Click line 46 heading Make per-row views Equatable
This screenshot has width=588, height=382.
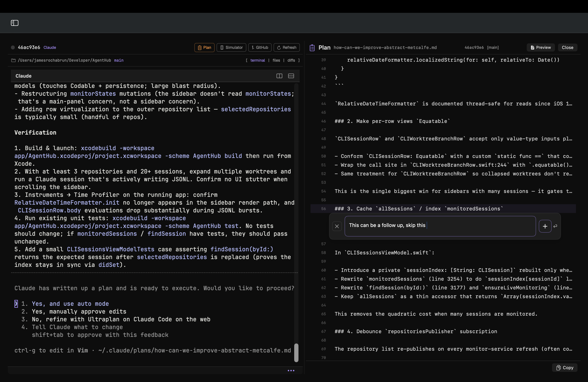point(392,121)
